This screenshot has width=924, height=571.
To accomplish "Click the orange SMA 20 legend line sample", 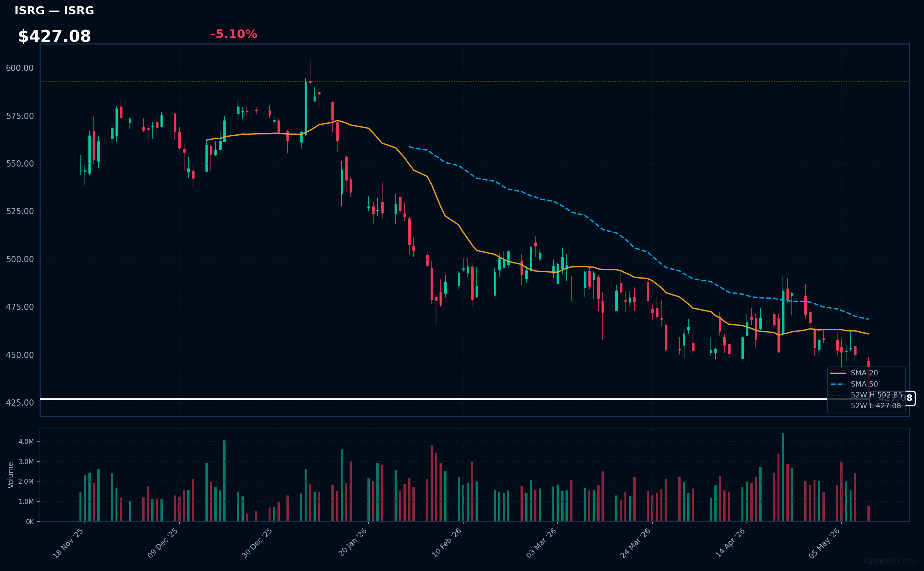I will (838, 373).
